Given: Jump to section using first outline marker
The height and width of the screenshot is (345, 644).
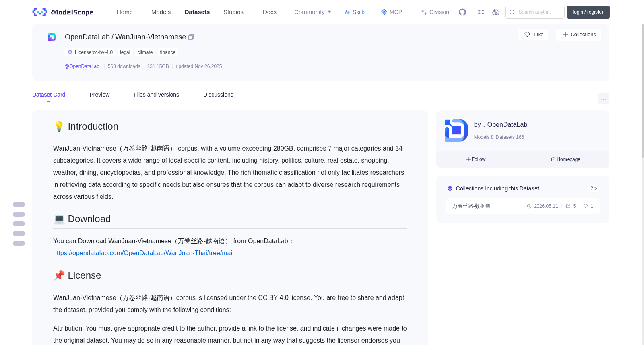Looking at the screenshot, I should click(19, 205).
